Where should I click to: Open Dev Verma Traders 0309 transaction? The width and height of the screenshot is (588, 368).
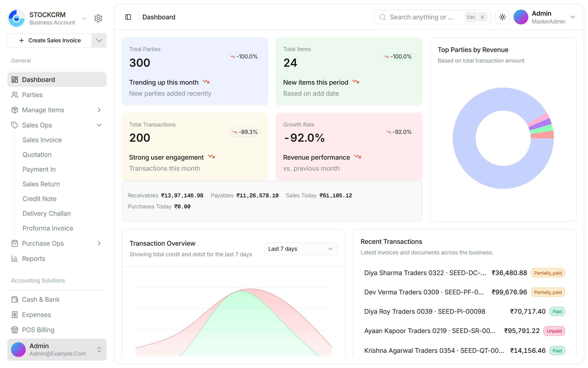point(464,292)
